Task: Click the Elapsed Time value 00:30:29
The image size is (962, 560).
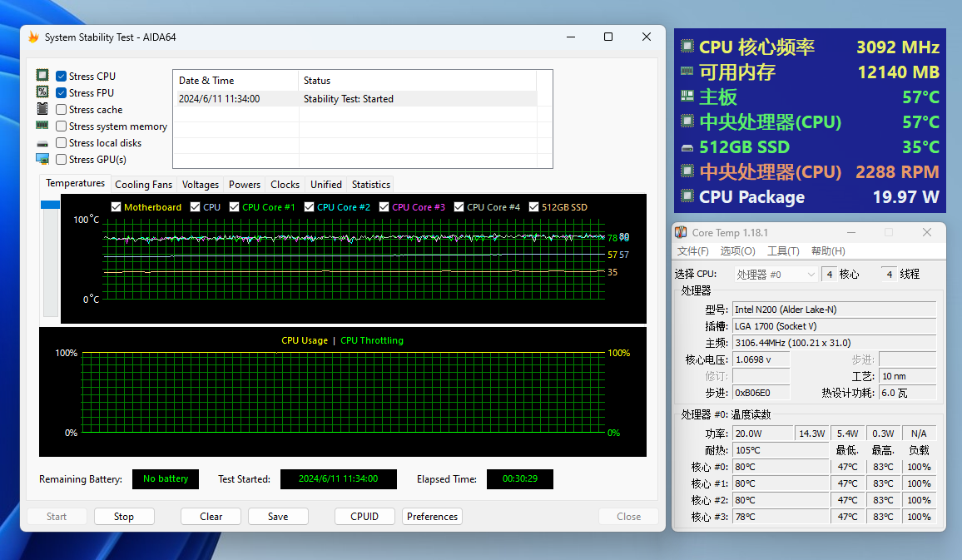Action: (x=519, y=479)
